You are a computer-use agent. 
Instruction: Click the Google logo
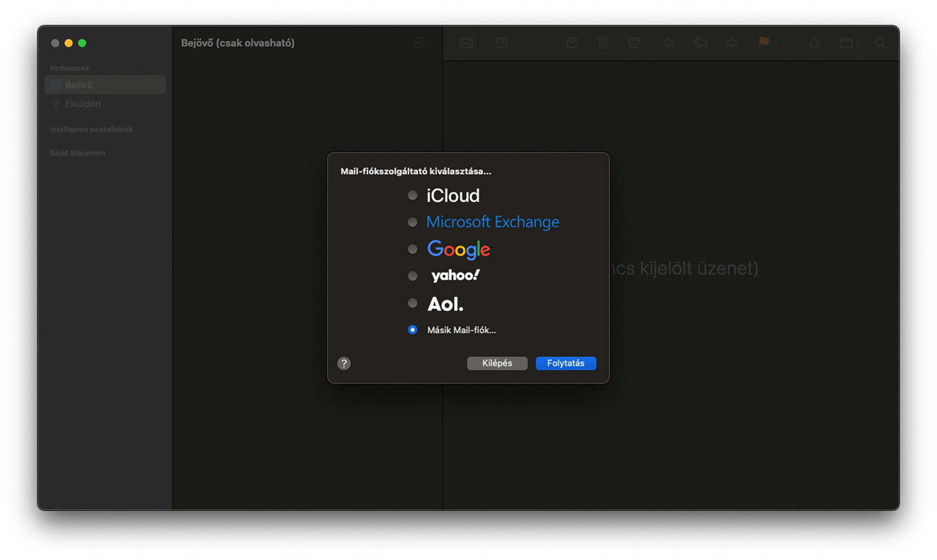(x=459, y=249)
